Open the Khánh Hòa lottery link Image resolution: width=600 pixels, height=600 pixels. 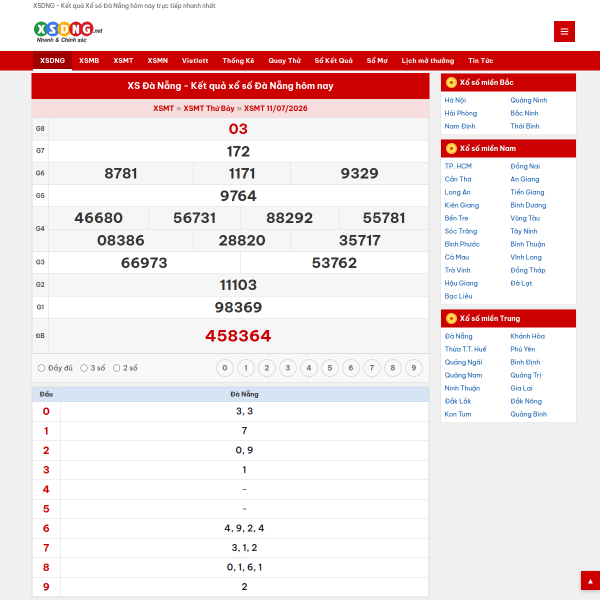point(527,336)
